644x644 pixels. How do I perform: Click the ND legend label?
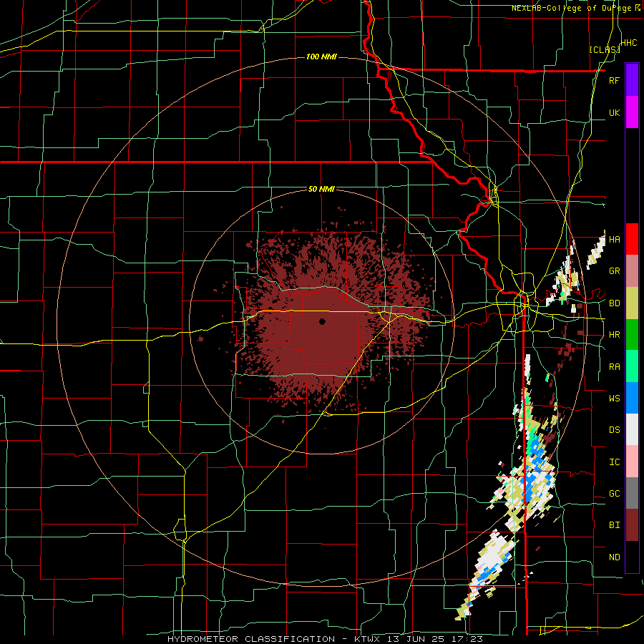tap(614, 557)
